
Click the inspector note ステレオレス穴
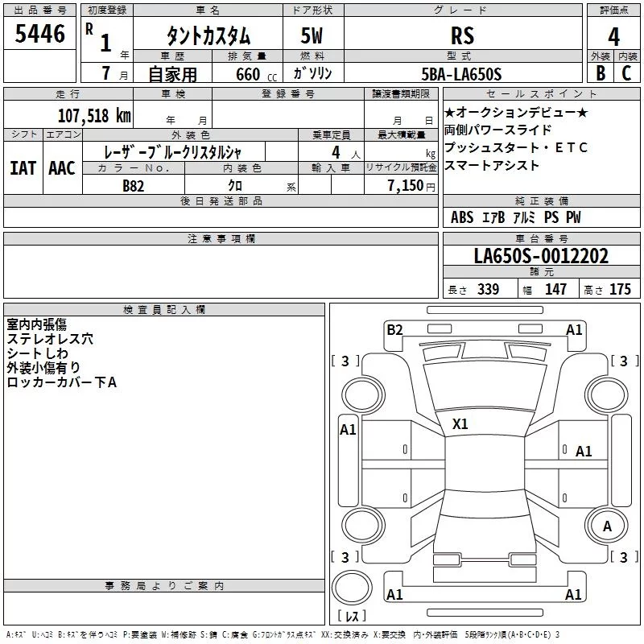tap(50, 339)
